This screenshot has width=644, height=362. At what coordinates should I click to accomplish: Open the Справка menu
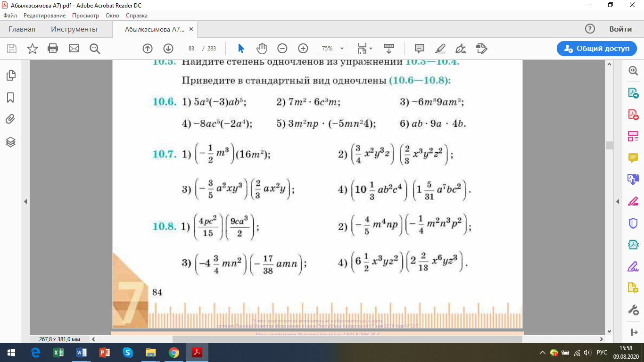click(137, 15)
